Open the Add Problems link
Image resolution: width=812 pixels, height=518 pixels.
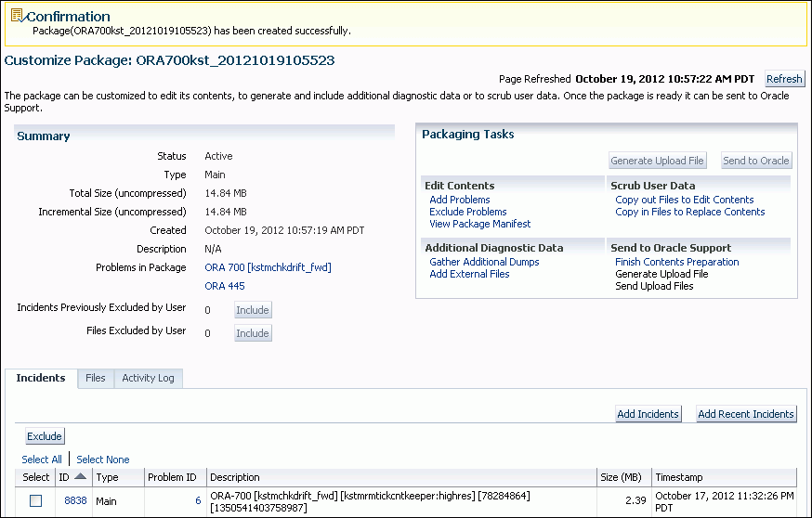pyautogui.click(x=459, y=200)
